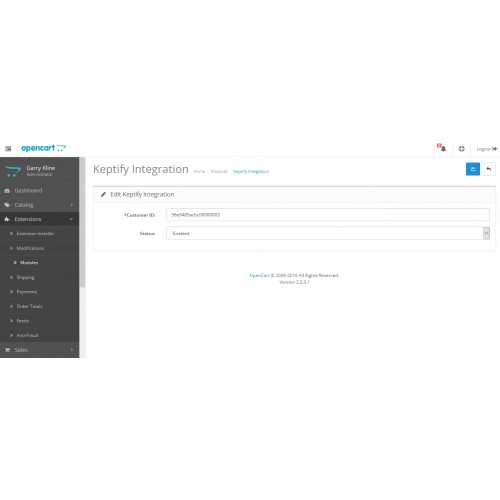This screenshot has height=500, width=500.
Task: Click the blue Save button icon
Action: click(x=472, y=169)
